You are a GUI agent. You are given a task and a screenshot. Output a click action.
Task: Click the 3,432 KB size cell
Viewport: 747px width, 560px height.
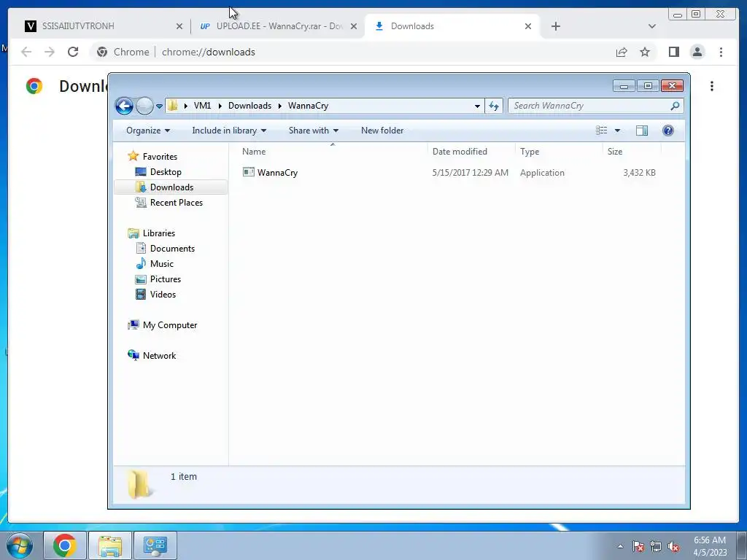[639, 173]
